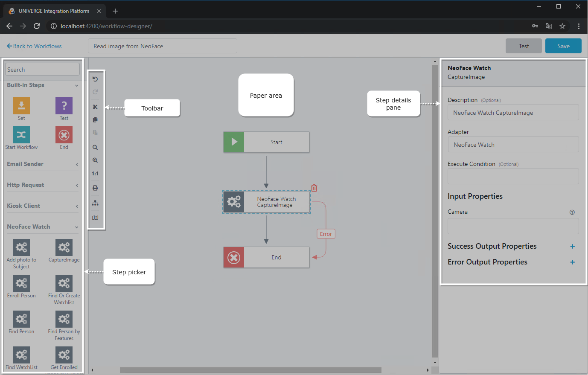
Task: Select the End step icon
Action: [64, 134]
